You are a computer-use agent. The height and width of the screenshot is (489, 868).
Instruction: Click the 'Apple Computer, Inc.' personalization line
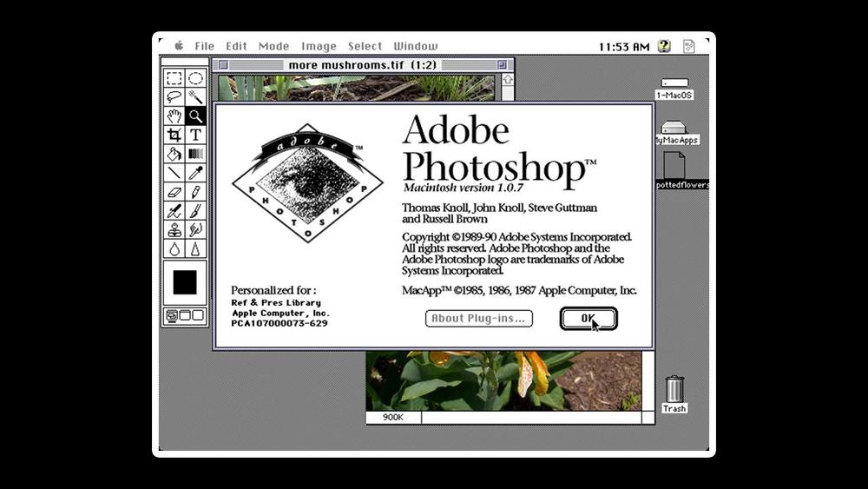coord(280,313)
